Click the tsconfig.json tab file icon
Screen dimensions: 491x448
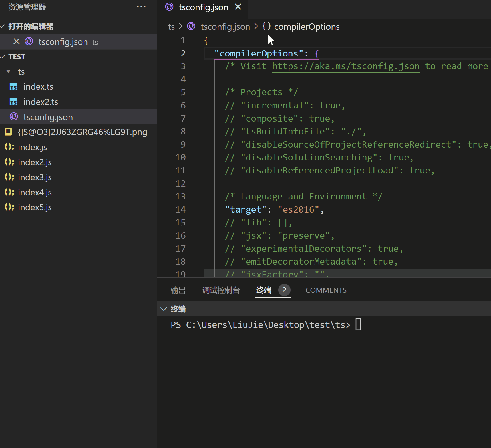tap(169, 7)
